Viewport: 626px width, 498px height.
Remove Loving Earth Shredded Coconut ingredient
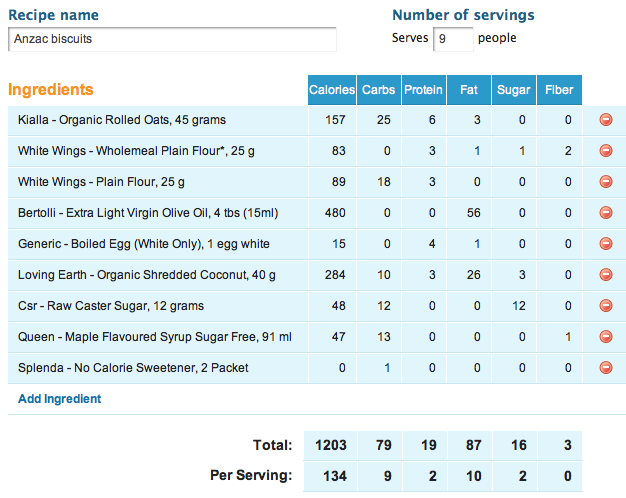606,274
